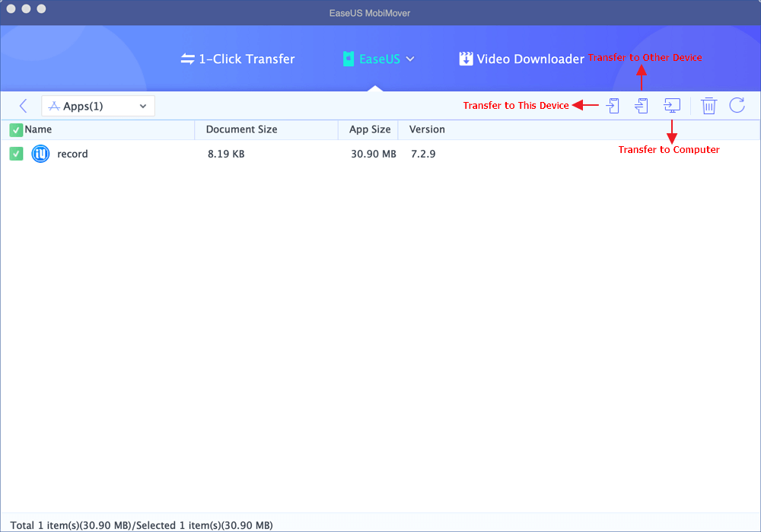
Task: Click the 30.90 MB app size cell
Action: (x=373, y=154)
